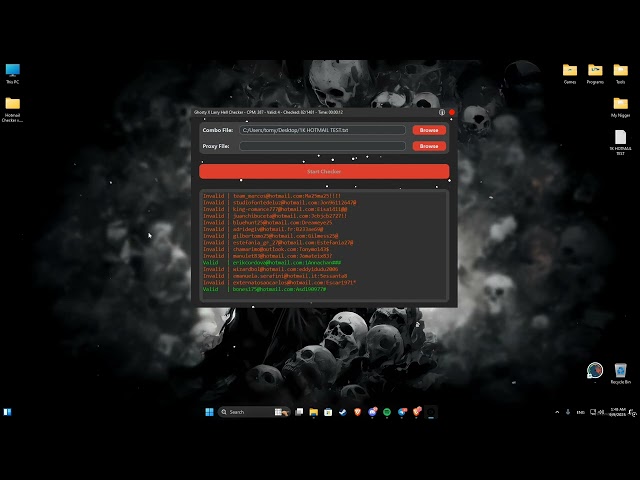
Task: Select the Invalid row for wizardboi
Action: (x=271, y=269)
